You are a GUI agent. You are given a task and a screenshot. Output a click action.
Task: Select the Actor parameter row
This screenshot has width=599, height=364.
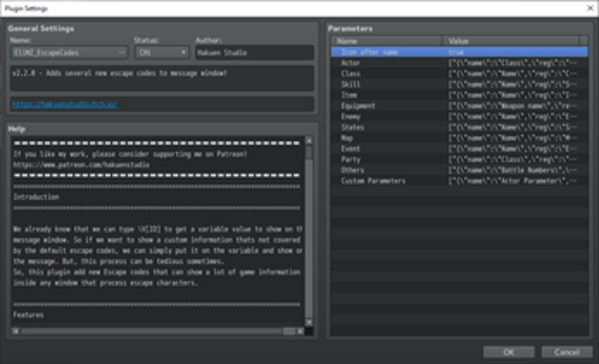click(459, 63)
